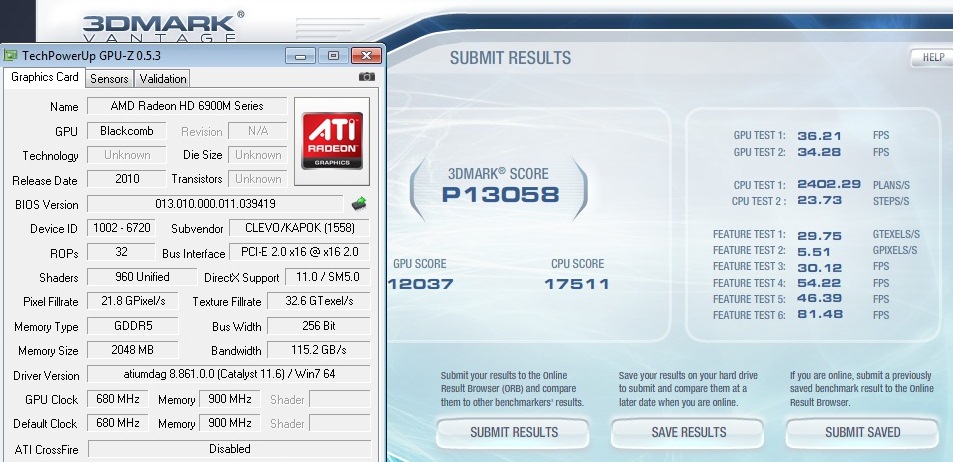Click the SUBMIT SAVED button
Viewport: 953px width, 462px height.
pos(862,433)
